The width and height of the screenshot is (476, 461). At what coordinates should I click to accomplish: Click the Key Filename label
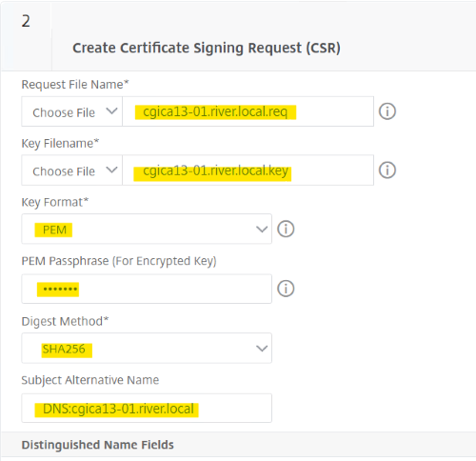pyautogui.click(x=60, y=144)
